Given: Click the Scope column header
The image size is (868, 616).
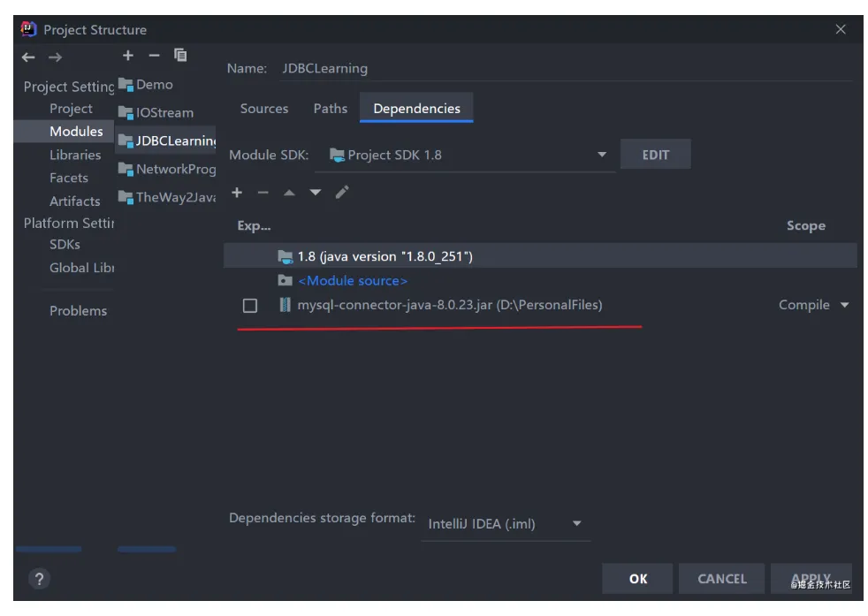Looking at the screenshot, I should [x=805, y=226].
